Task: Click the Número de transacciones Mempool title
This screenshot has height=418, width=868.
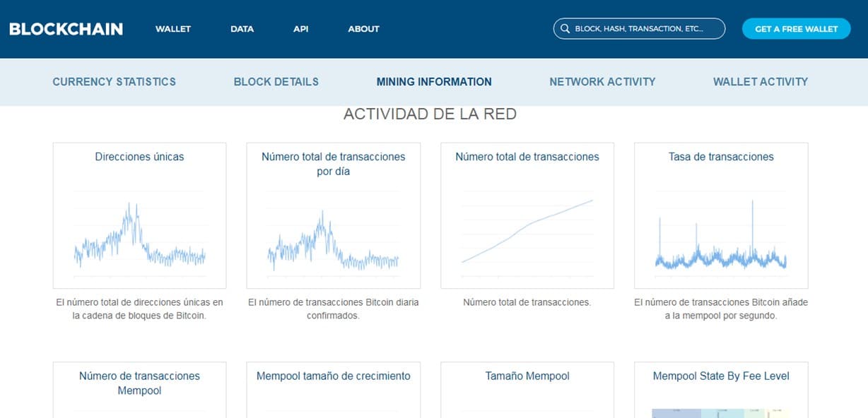Action: (139, 383)
